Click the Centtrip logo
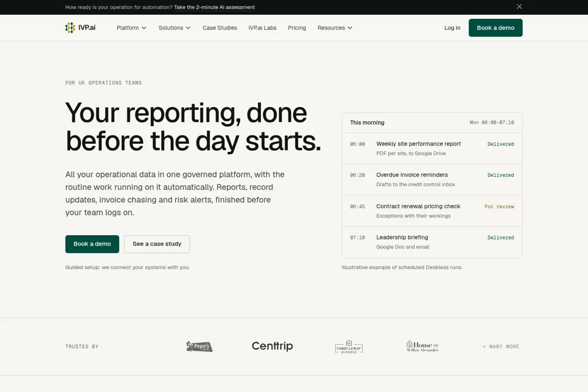The height and width of the screenshot is (392, 588). click(272, 346)
